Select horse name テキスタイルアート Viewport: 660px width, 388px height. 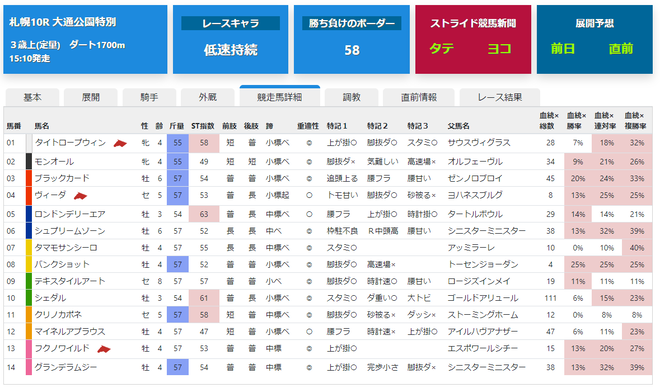[70, 281]
